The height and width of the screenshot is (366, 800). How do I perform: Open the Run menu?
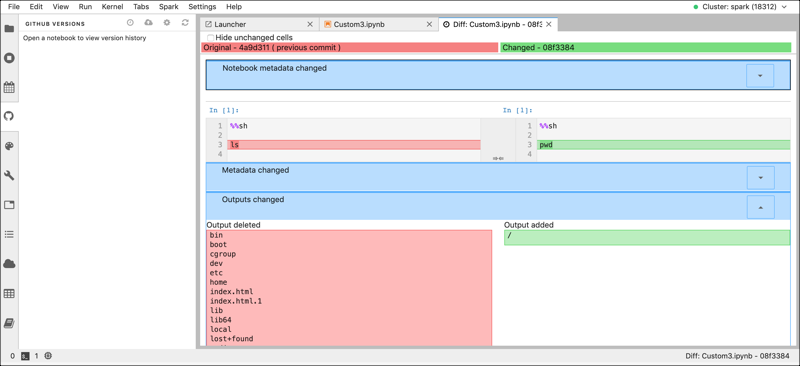[85, 7]
